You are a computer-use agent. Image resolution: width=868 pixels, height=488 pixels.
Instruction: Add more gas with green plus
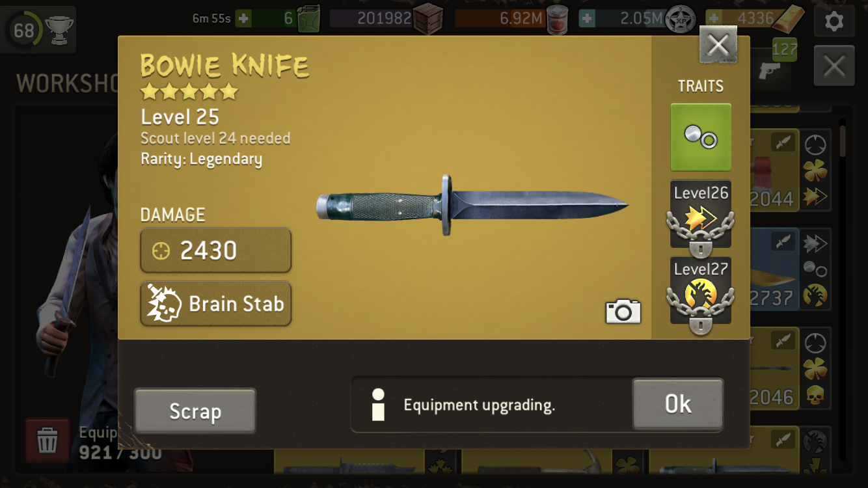pos(243,18)
